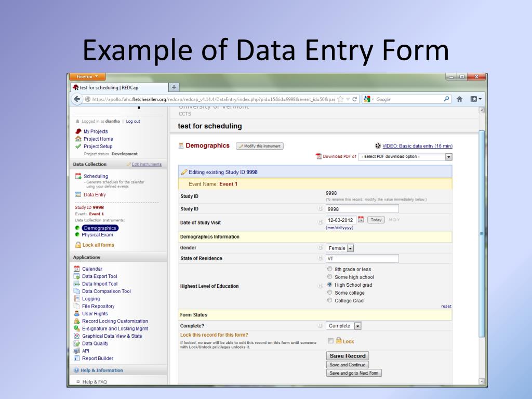Click the My Projects icon

click(x=78, y=131)
